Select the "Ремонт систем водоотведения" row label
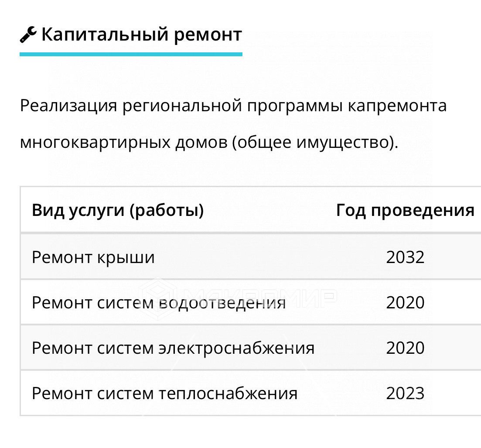The image size is (481, 448). pos(159,302)
